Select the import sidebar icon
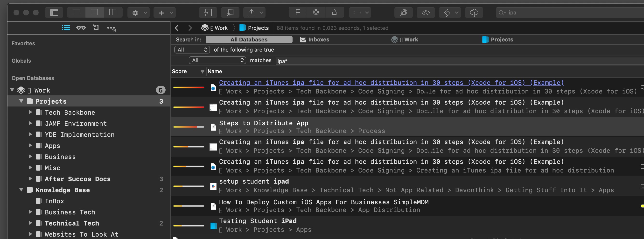Viewport: 644px width, 239px height. coord(96,27)
